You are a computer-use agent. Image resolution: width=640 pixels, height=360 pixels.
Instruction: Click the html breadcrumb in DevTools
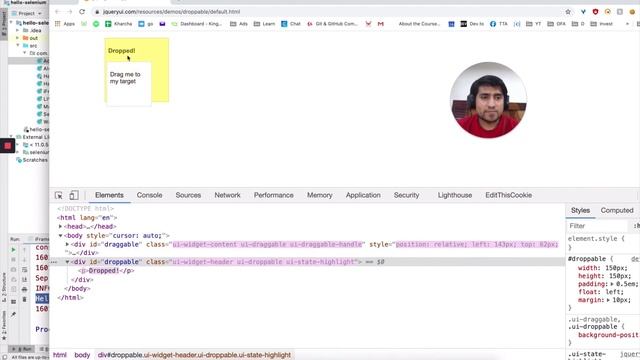tap(60, 355)
